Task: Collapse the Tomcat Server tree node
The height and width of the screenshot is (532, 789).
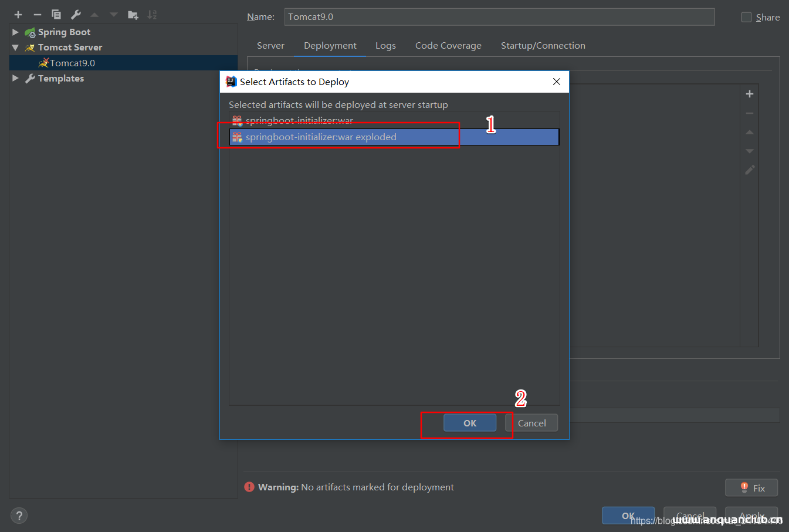Action: click(x=15, y=48)
